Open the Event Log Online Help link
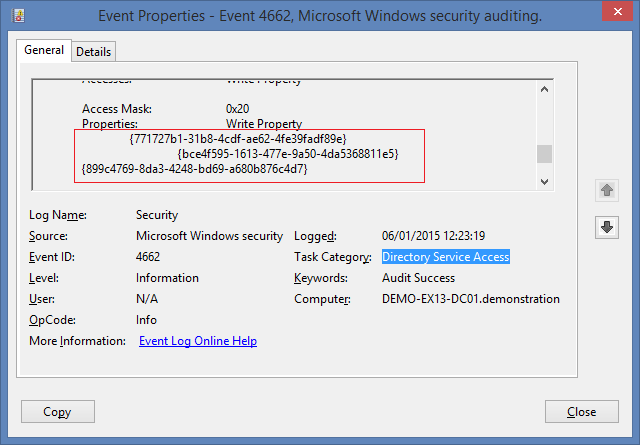The height and width of the screenshot is (445, 640). click(x=197, y=341)
